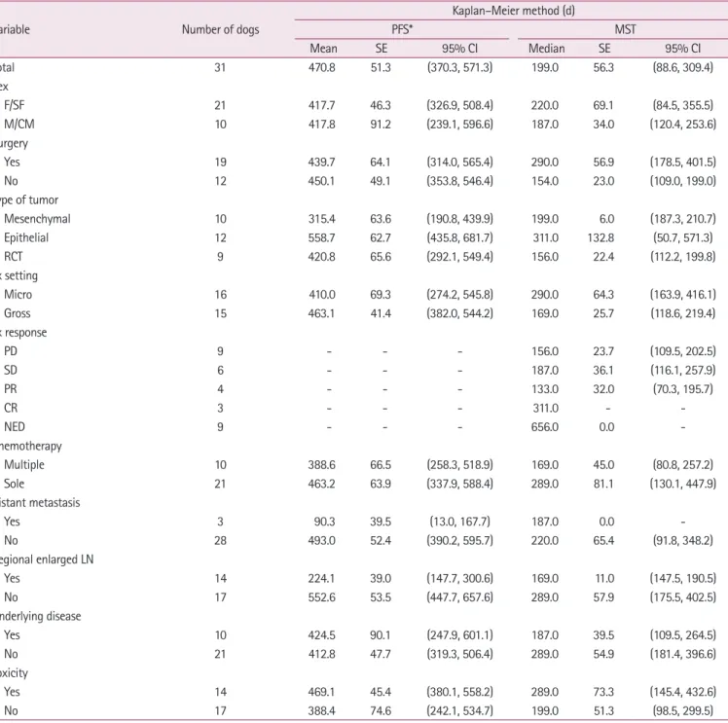Click the total mean PFS value 470.8
The height and width of the screenshot is (723, 728).
(322, 68)
